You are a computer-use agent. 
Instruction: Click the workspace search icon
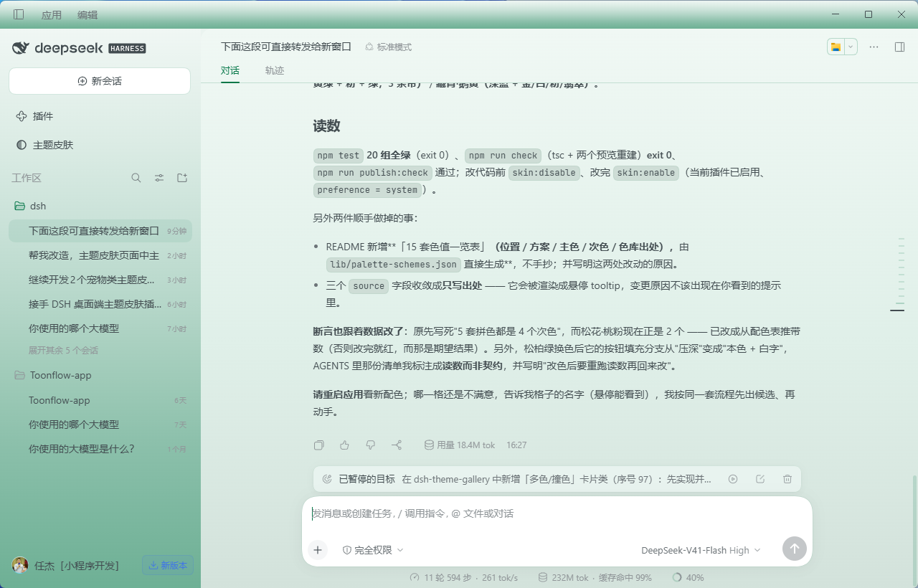click(x=136, y=178)
